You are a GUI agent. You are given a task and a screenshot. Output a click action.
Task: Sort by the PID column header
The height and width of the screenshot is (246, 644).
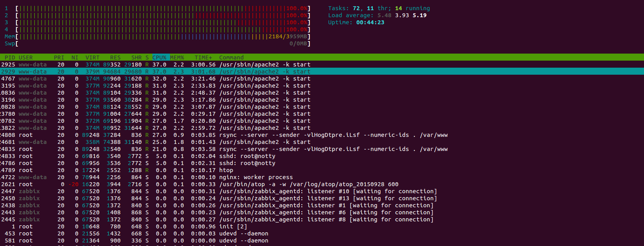point(10,57)
